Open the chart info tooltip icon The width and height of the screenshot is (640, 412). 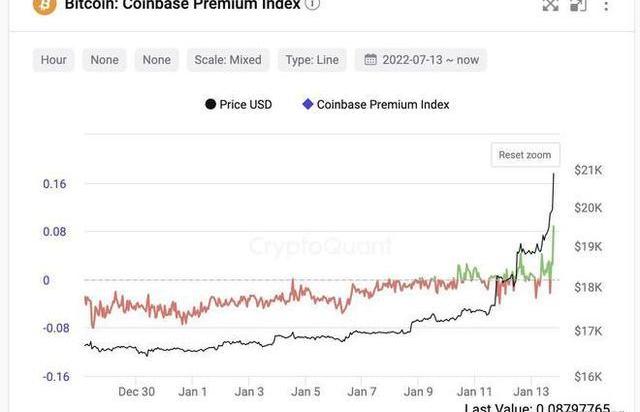coord(313,4)
